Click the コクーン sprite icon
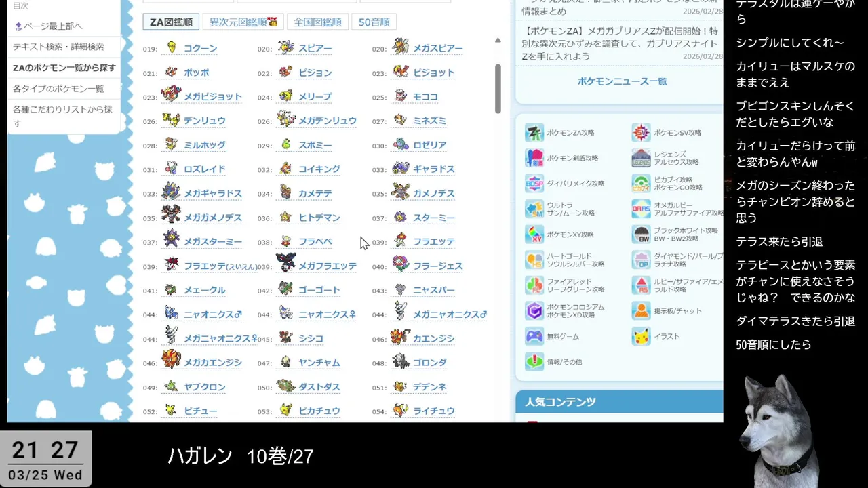 172,48
